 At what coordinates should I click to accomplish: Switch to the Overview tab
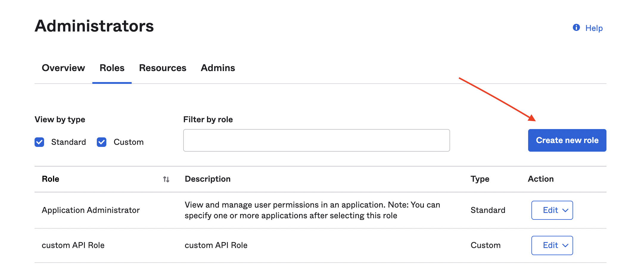pos(63,68)
